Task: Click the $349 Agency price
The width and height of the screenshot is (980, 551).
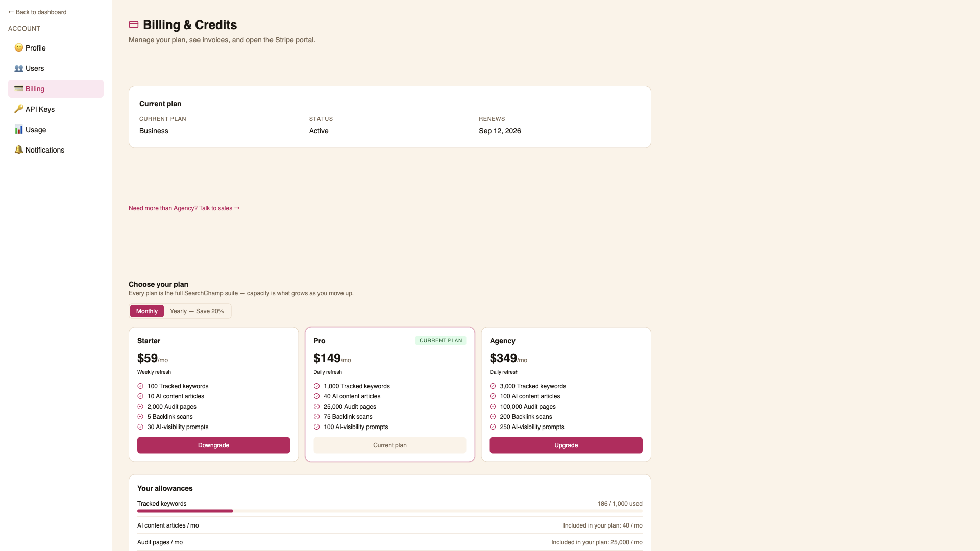Action: click(503, 358)
